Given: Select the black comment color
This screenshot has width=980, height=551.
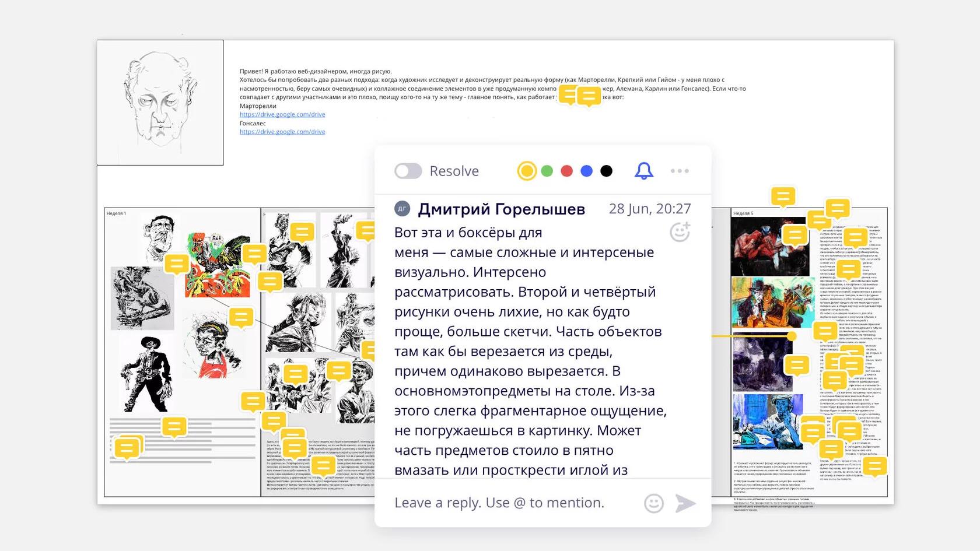Looking at the screenshot, I should [606, 171].
